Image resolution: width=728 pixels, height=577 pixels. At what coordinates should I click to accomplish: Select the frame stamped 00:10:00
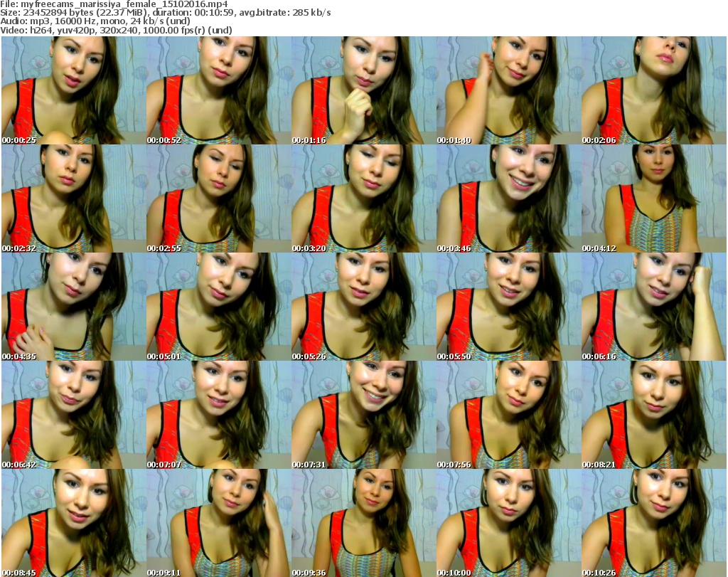[509, 523]
